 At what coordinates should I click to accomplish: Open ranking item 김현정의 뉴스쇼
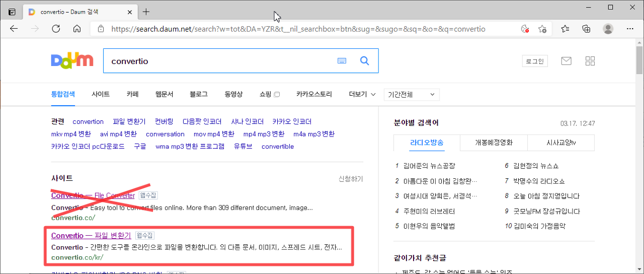[x=536, y=166]
